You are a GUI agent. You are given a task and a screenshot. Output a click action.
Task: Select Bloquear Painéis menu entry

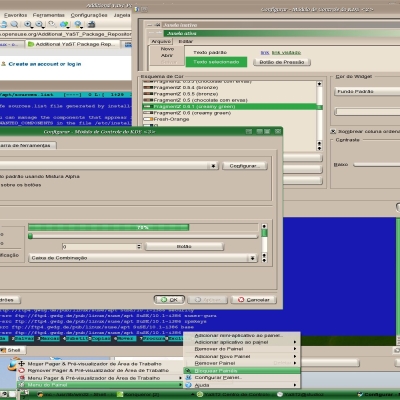click(x=242, y=371)
